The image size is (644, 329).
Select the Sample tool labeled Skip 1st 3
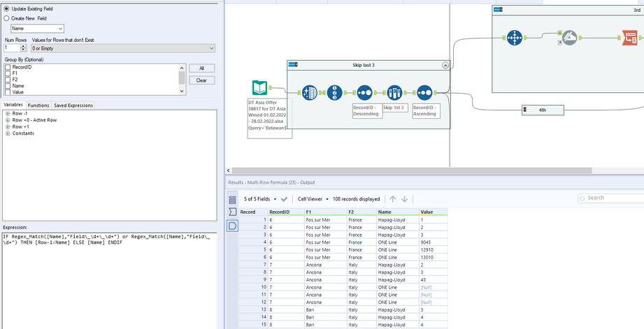click(394, 94)
